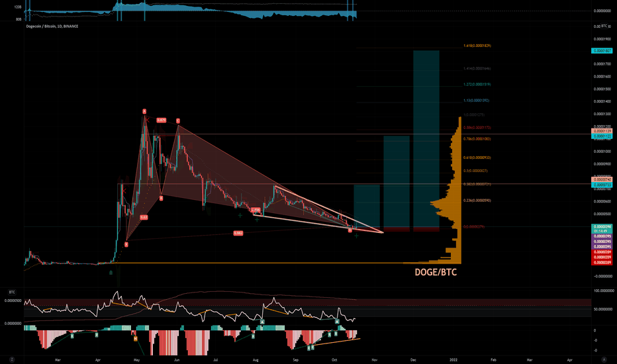Select the D point label of harmonic pattern
This screenshot has height=364, width=617.
tap(350, 230)
